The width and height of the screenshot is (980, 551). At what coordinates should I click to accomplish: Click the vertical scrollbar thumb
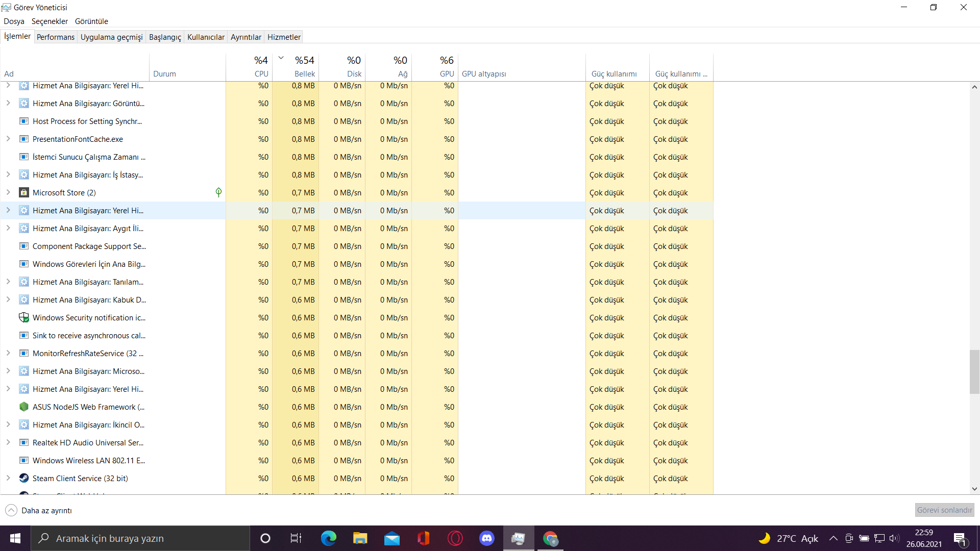pos(974,371)
